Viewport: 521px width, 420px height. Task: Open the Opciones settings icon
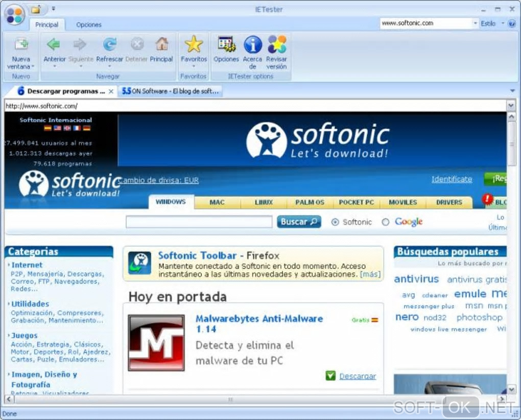tap(227, 44)
